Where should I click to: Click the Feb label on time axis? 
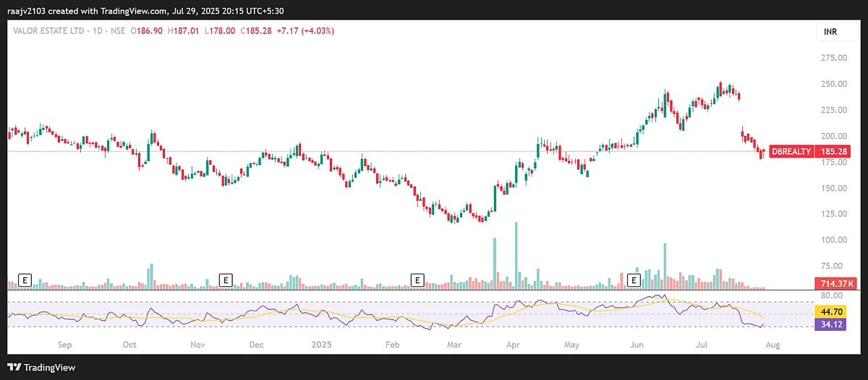click(393, 345)
